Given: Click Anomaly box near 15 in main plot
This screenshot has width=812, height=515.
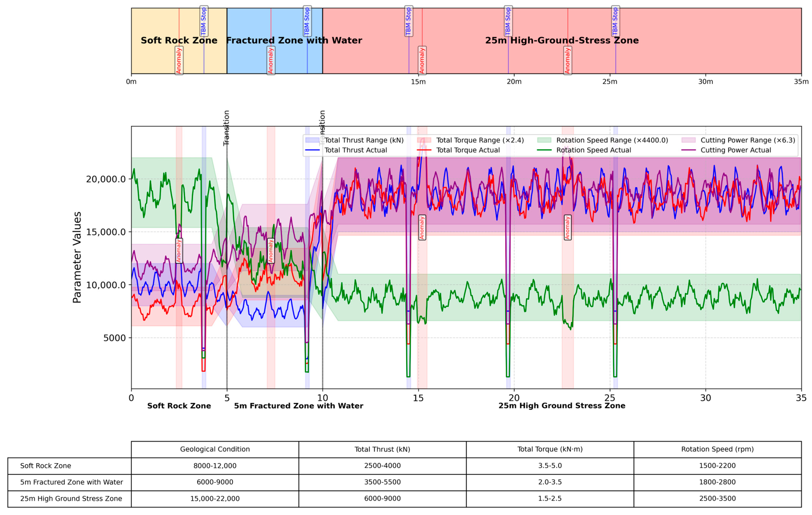Looking at the screenshot, I should pos(422,228).
